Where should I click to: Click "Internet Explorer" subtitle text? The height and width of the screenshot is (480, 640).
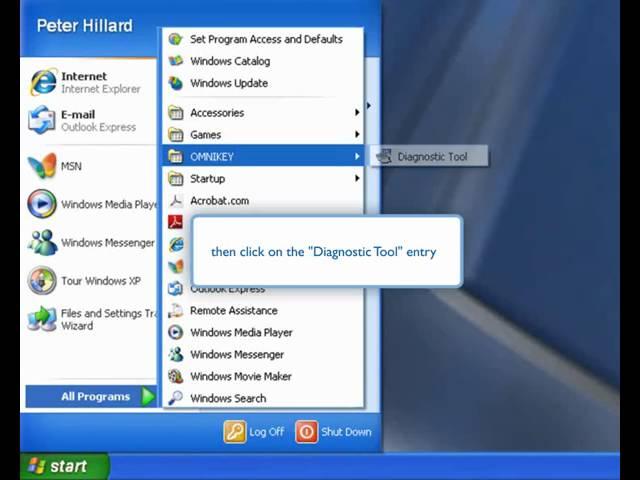[100, 89]
